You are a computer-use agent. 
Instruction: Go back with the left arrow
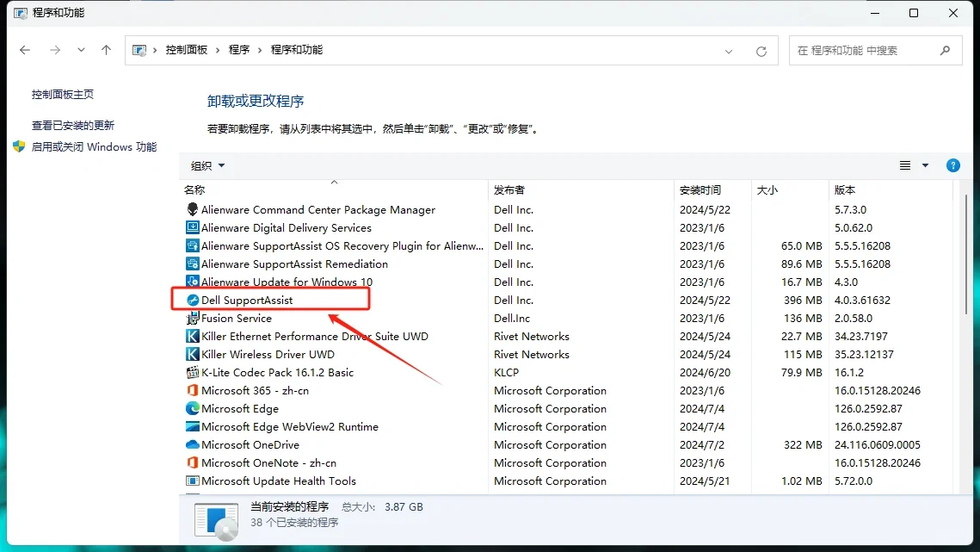tap(25, 50)
